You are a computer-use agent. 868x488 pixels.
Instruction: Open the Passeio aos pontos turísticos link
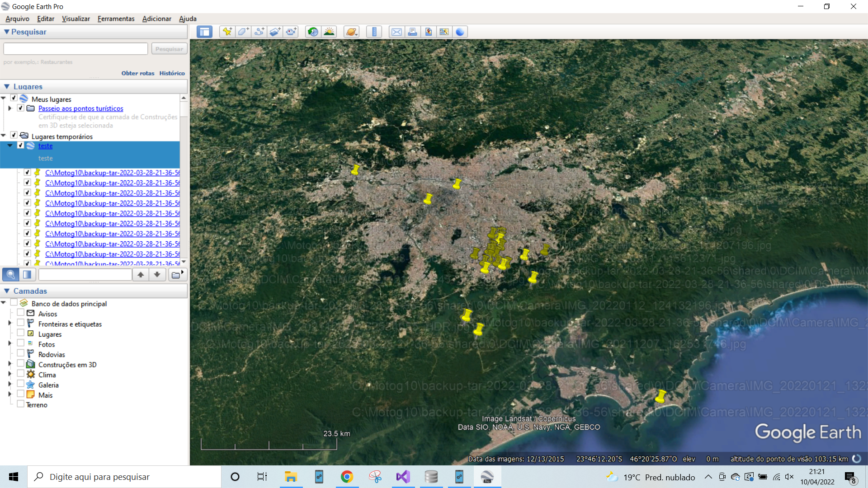coord(80,108)
